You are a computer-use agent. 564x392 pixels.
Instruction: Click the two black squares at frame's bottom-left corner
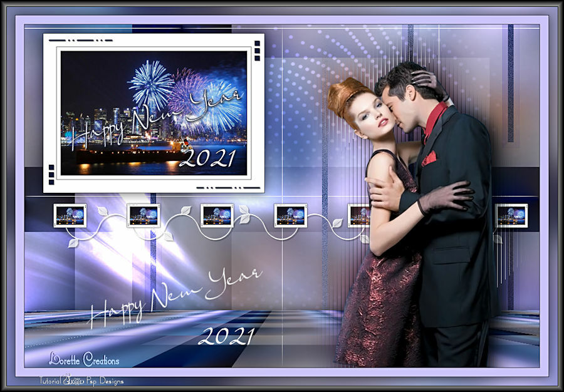51,170
